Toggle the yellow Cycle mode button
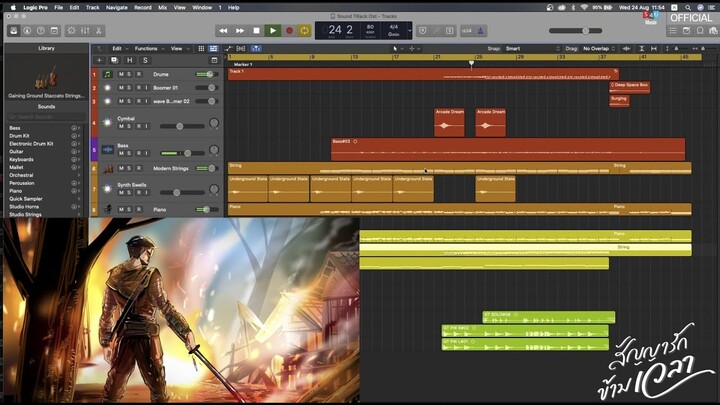Screen dimensions: 720x405 (x=304, y=31)
